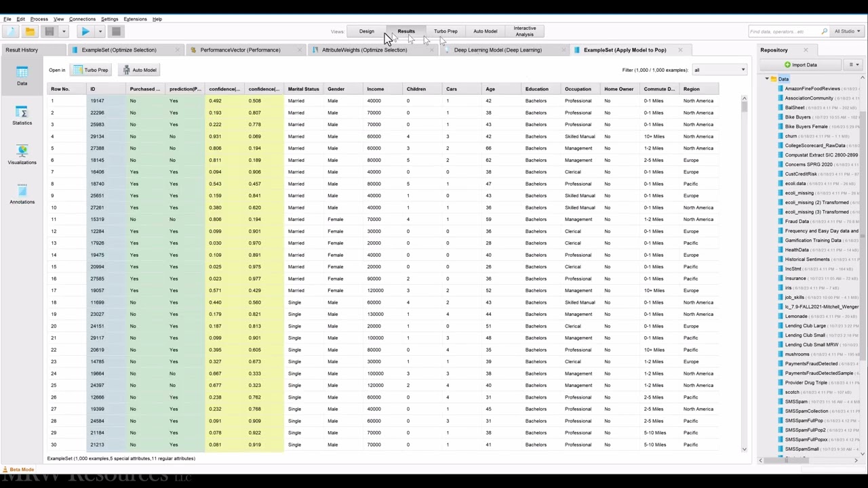This screenshot has width=868, height=488.
Task: Click the Purchased column header
Action: coord(145,89)
